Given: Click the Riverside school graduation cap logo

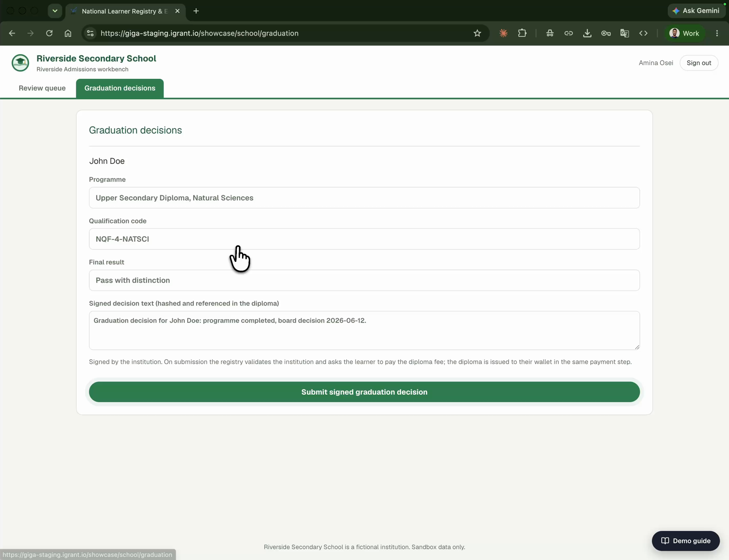Looking at the screenshot, I should tap(20, 63).
